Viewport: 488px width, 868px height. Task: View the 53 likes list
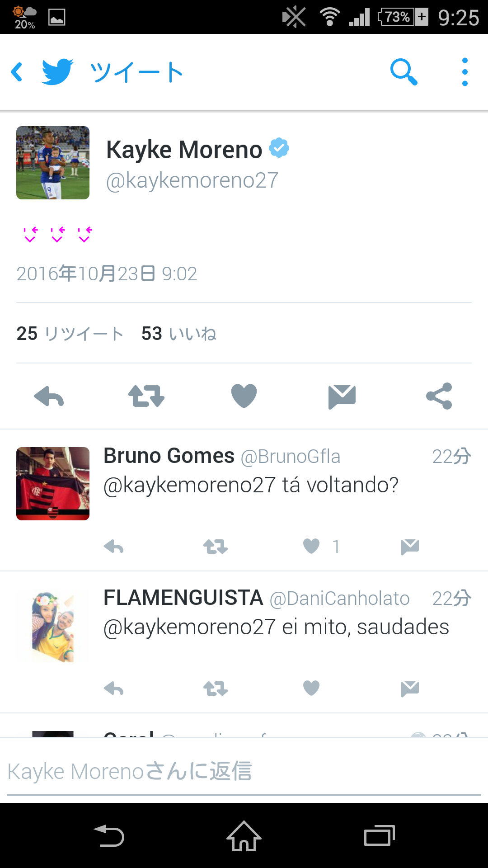click(179, 334)
